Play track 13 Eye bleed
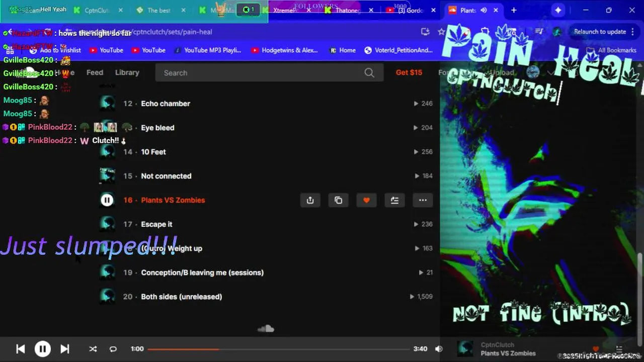Screen dimensions: 644x362 click(x=157, y=128)
